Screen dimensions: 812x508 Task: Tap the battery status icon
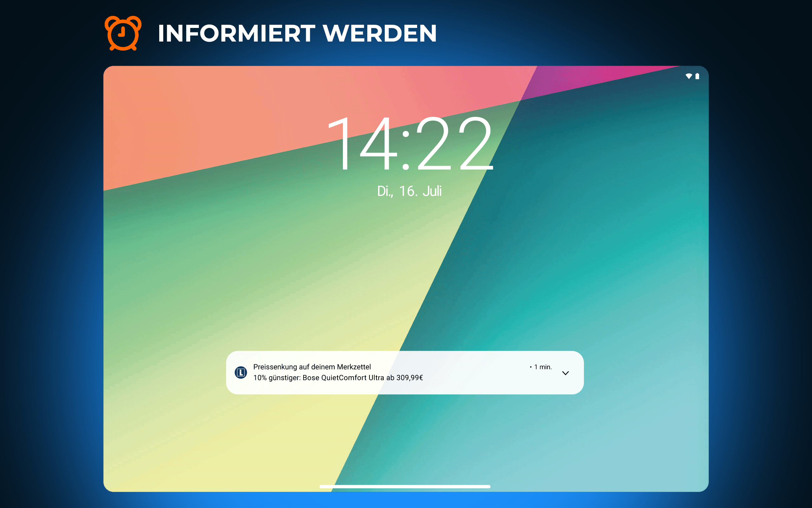697,76
